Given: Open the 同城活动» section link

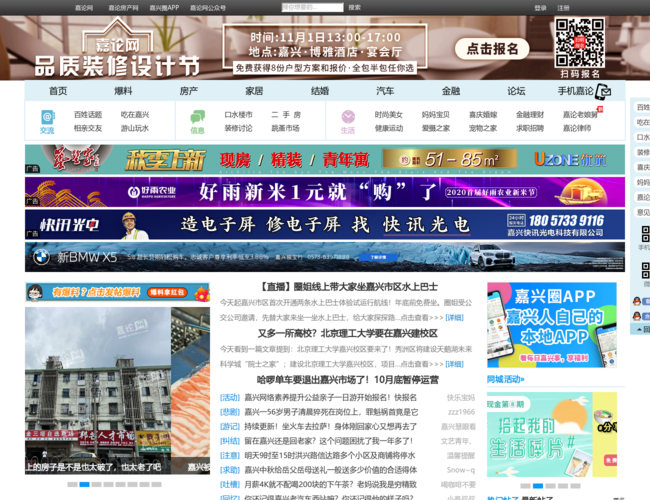Looking at the screenshot, I should (x=505, y=379).
